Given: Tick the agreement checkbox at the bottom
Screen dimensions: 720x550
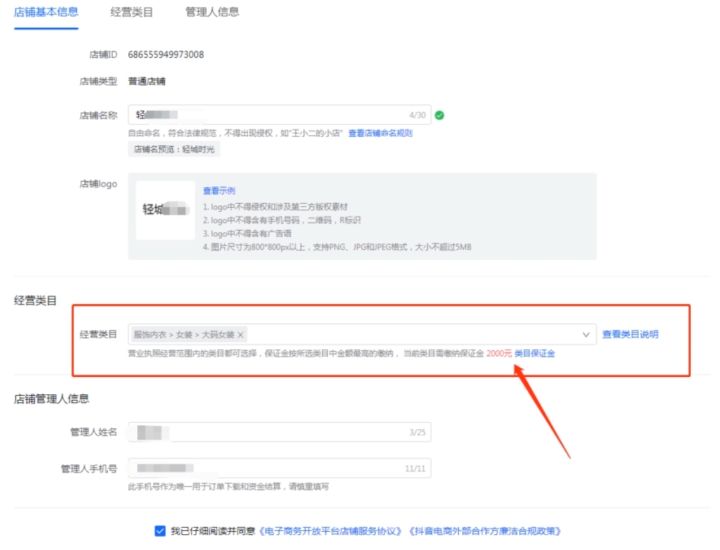Looking at the screenshot, I should pos(160,531).
